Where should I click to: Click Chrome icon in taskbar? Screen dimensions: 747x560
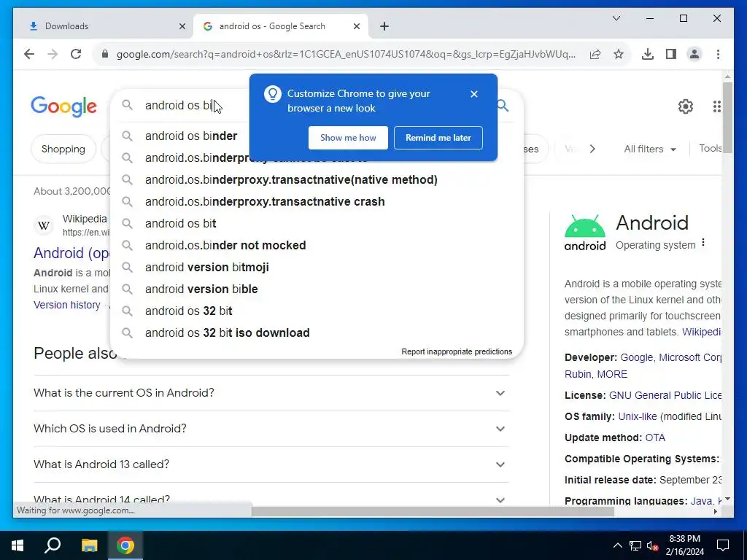click(x=125, y=545)
